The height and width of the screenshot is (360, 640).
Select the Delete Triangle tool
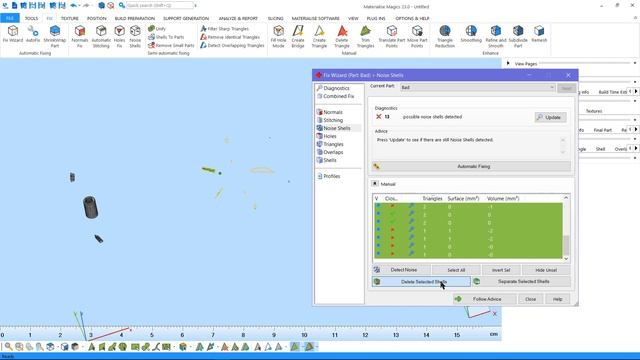click(x=342, y=36)
